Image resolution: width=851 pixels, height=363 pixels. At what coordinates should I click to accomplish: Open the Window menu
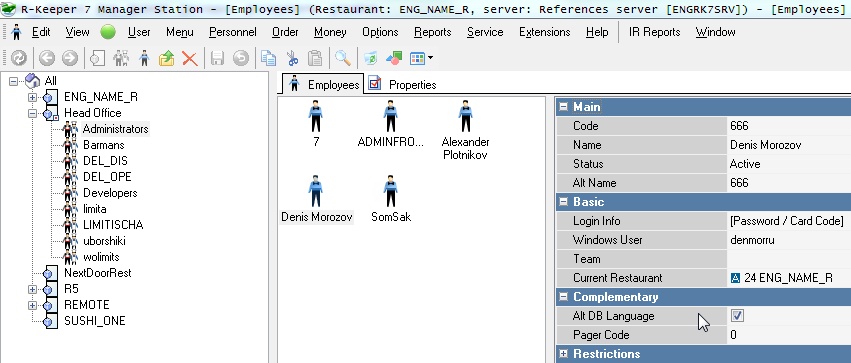pyautogui.click(x=715, y=32)
